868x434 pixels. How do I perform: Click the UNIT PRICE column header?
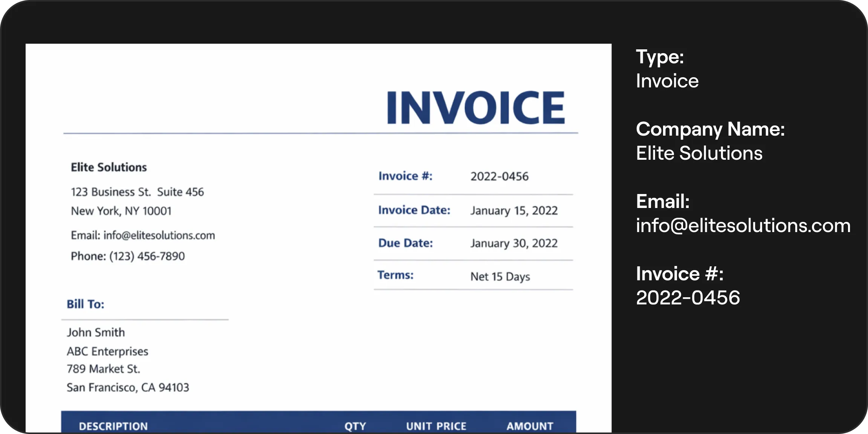(x=436, y=426)
